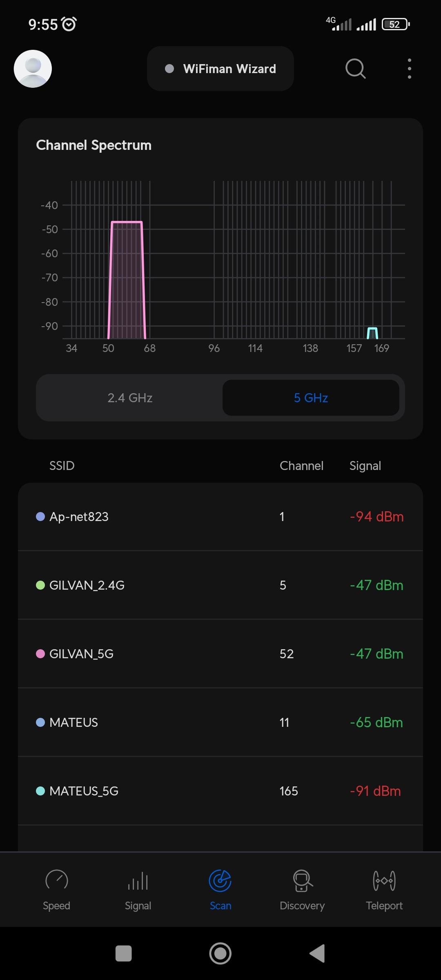Click the pink GILVAN_5G color dot

(40, 654)
